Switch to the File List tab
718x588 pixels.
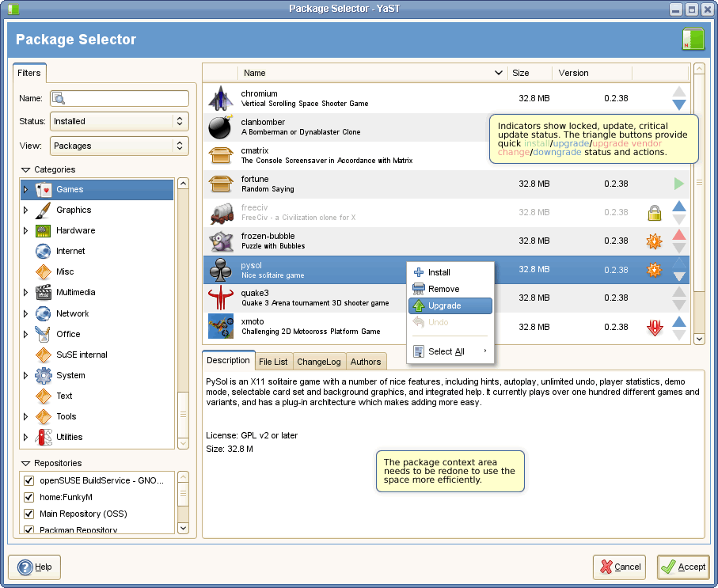(273, 362)
